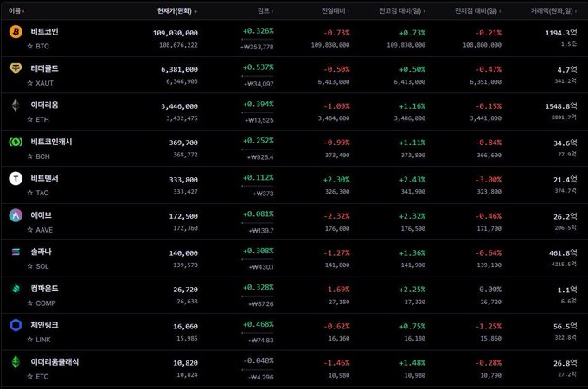
Task: Click the Bitcoin coin logo icon
Action: [x=16, y=32]
